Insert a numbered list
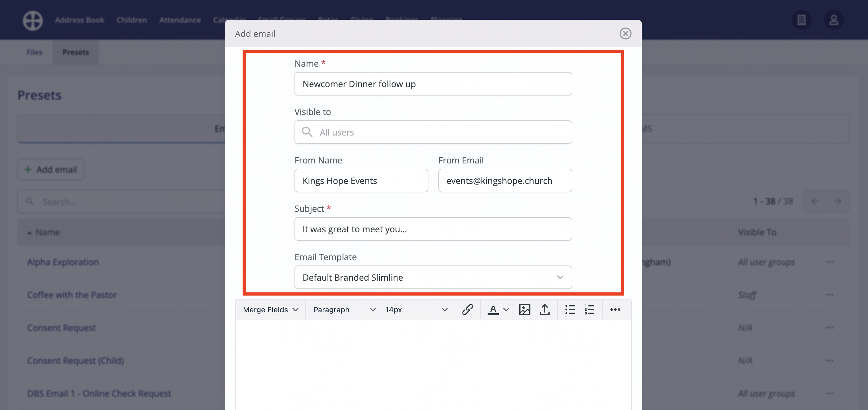Viewport: 868px width, 410px height. click(x=589, y=309)
